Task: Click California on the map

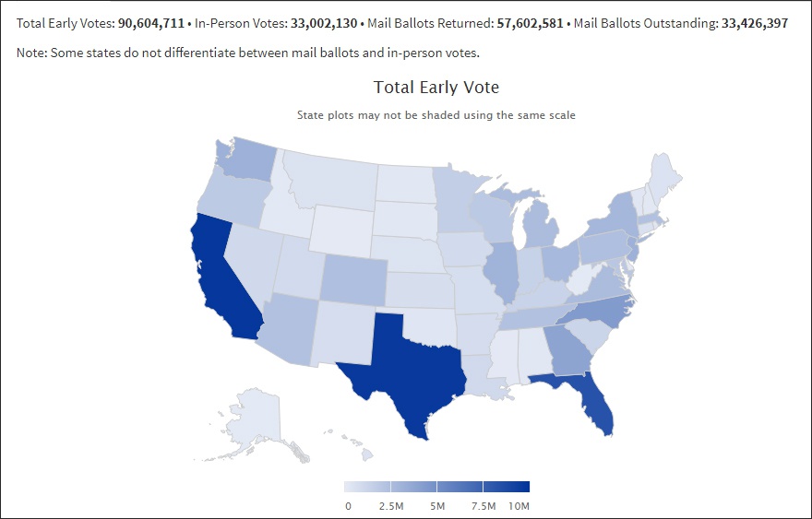Action: [221, 279]
